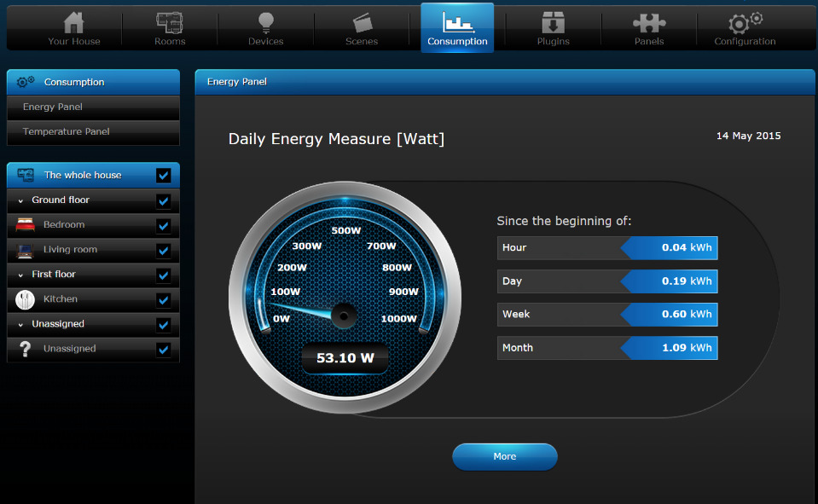Image resolution: width=818 pixels, height=504 pixels.
Task: Open the Your House icon
Action: coord(74,23)
